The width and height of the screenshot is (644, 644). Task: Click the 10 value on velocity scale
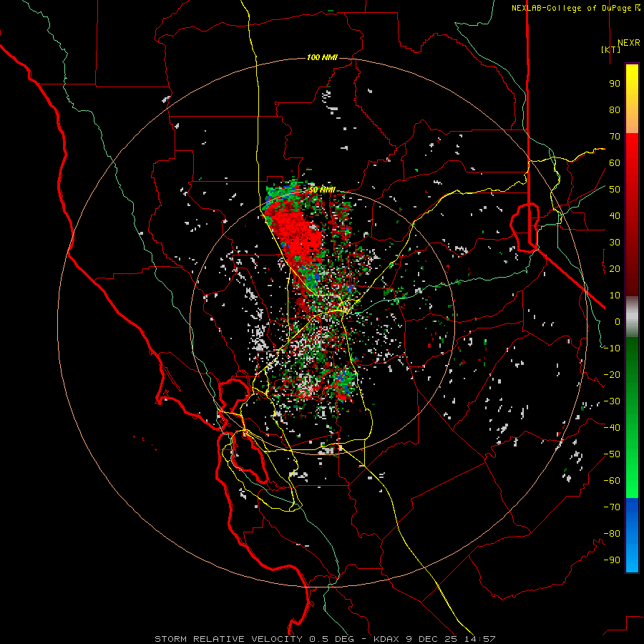[x=615, y=296]
